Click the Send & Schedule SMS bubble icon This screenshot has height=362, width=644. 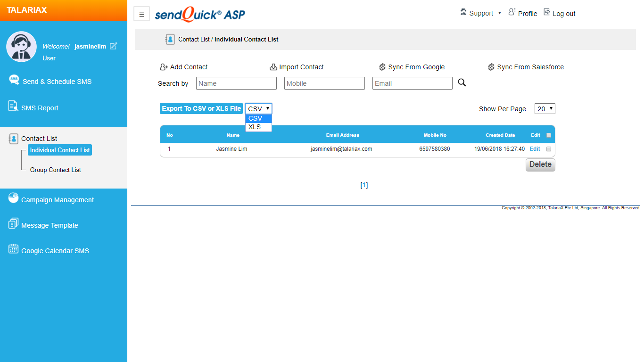pyautogui.click(x=14, y=80)
